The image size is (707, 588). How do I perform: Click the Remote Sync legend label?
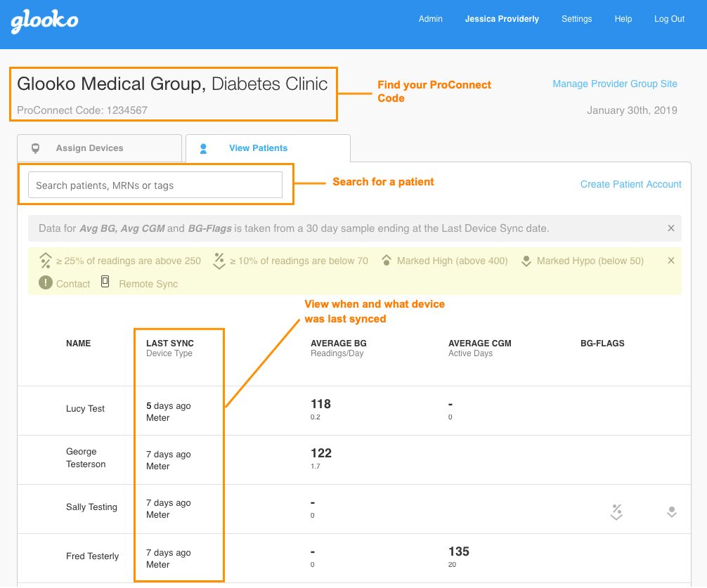coord(148,284)
